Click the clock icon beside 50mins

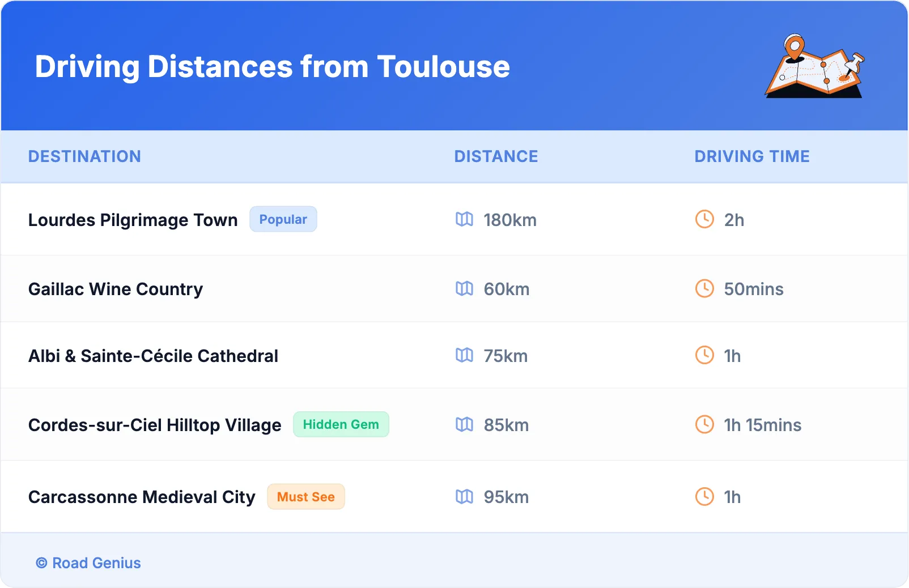pos(704,288)
